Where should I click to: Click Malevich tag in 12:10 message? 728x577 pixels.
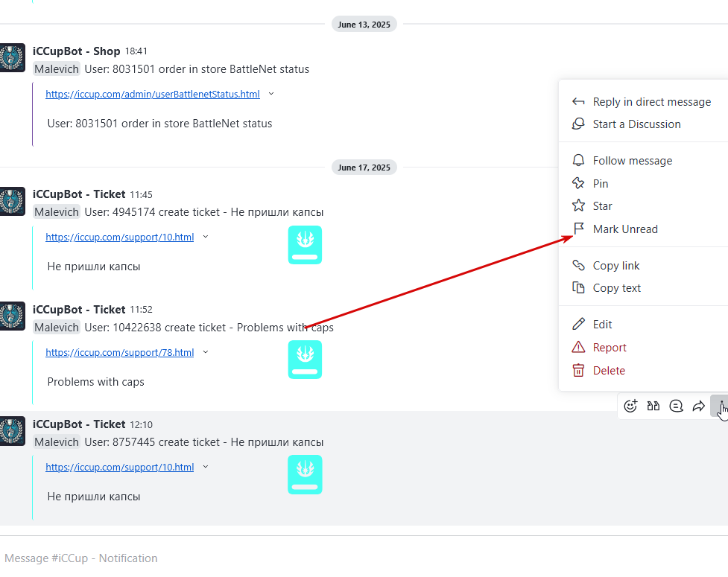57,442
